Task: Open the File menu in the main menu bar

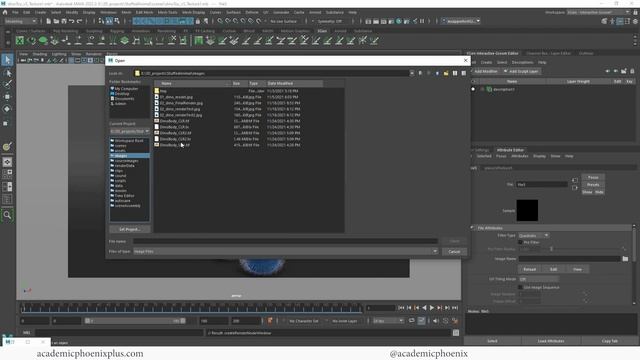Action: click(x=15, y=12)
